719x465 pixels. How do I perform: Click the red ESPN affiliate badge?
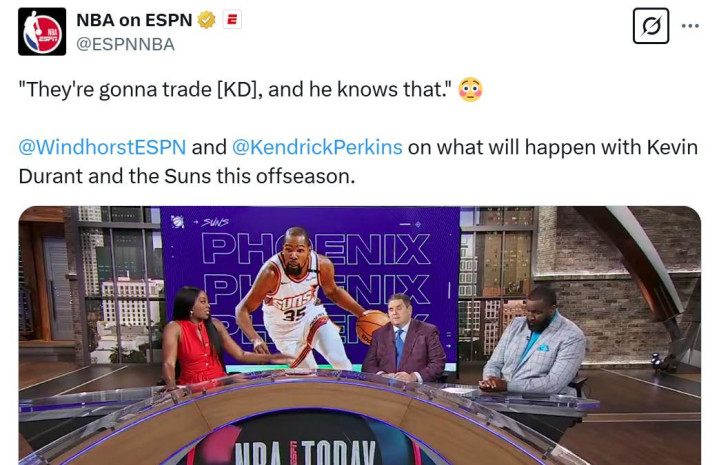[x=232, y=20]
